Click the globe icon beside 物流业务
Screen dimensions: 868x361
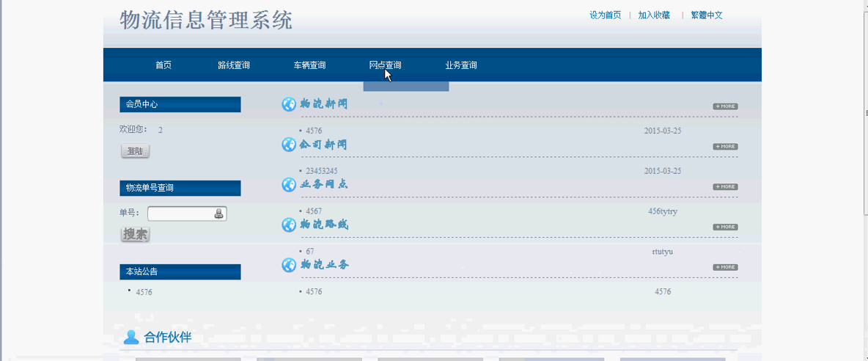pos(289,265)
